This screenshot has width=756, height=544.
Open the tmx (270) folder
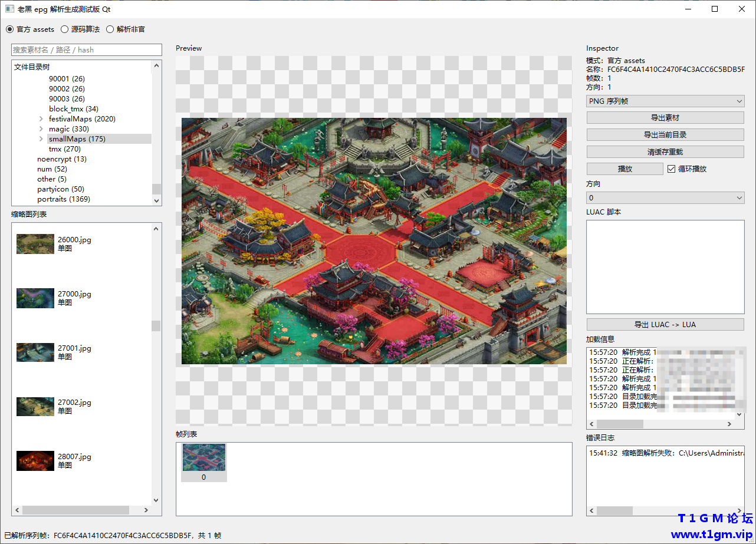pyautogui.click(x=64, y=149)
